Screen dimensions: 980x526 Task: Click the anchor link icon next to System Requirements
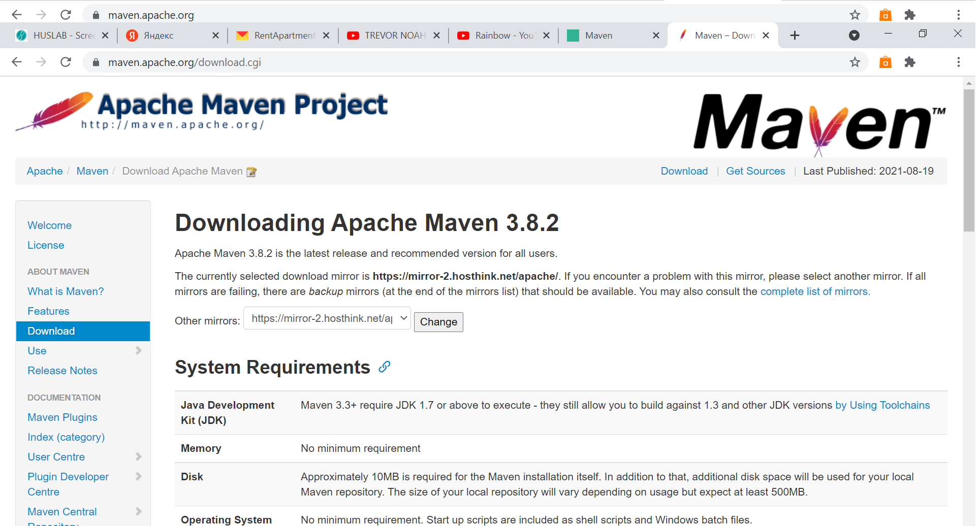click(x=385, y=367)
